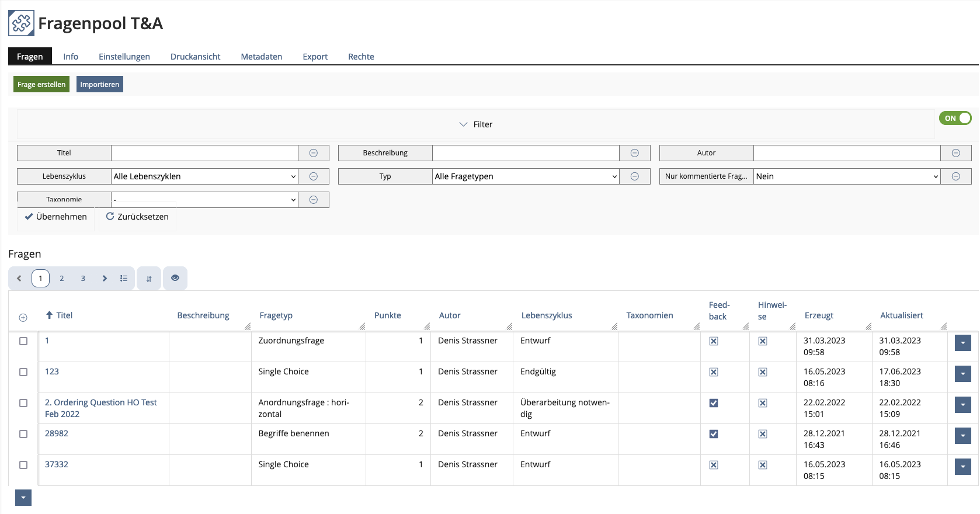The height and width of the screenshot is (514, 980).
Task: Open actions dropdown for question 28982
Action: point(962,436)
